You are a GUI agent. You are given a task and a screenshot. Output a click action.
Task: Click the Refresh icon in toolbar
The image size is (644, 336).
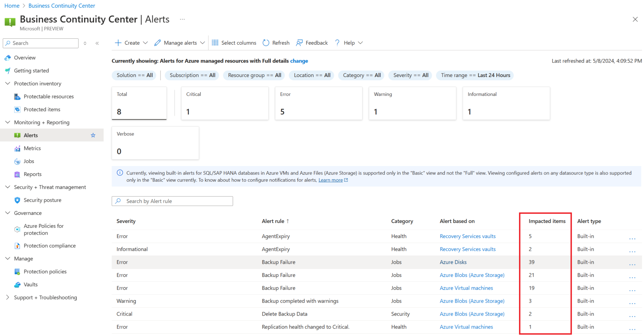click(266, 43)
